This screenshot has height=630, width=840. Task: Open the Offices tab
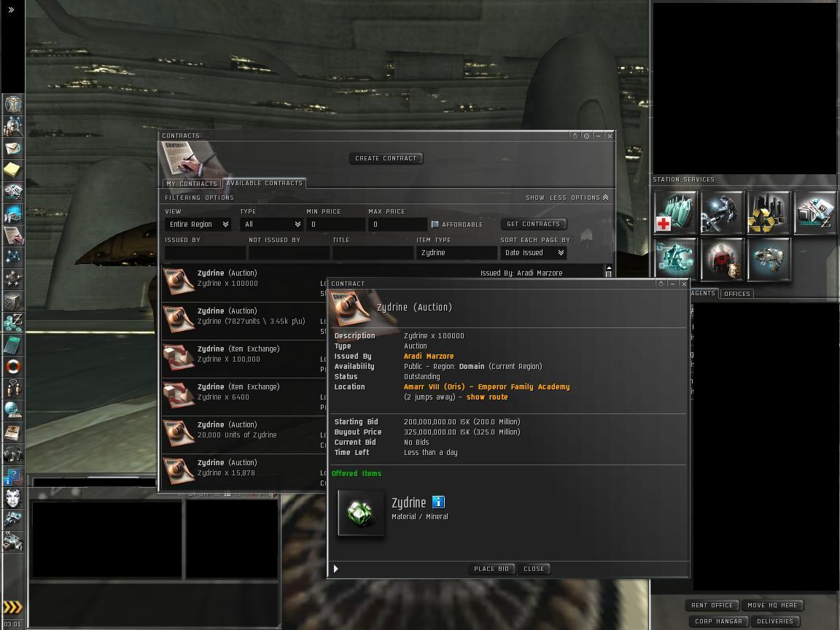click(736, 294)
